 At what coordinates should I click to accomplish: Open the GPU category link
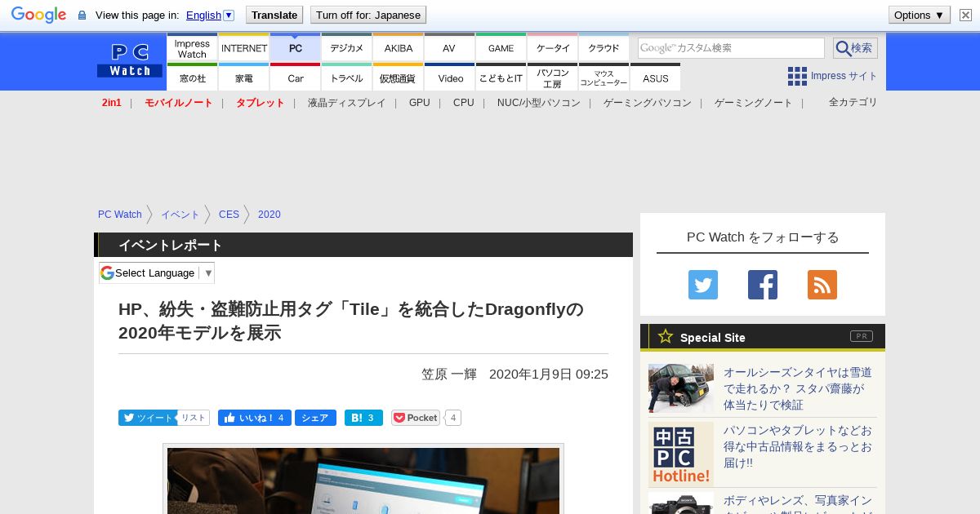tap(420, 103)
